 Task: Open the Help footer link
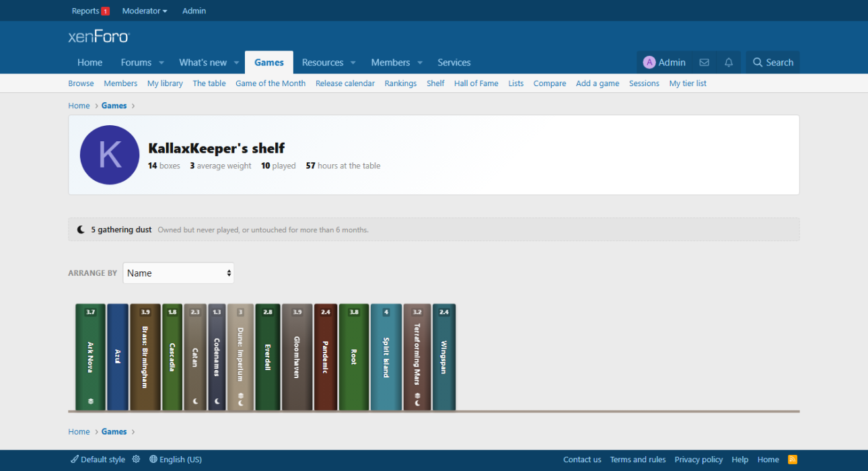tap(740, 460)
